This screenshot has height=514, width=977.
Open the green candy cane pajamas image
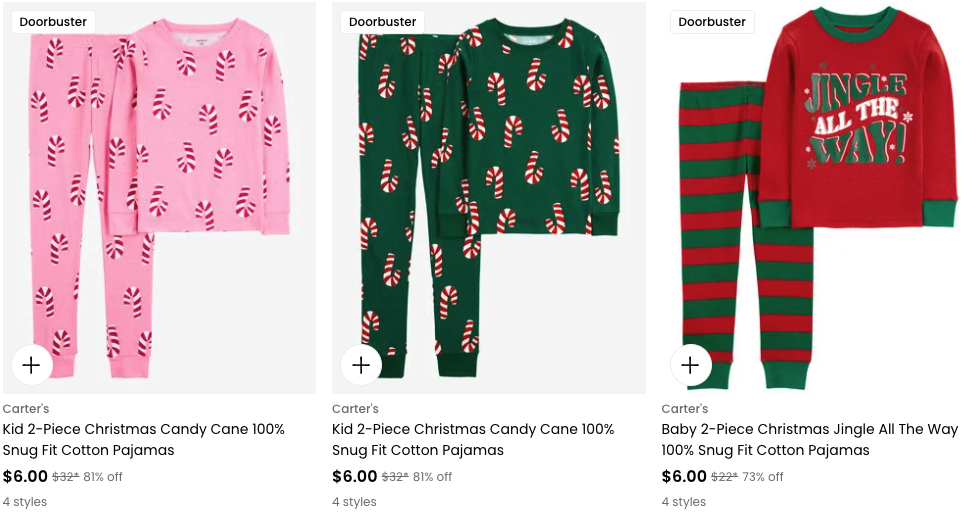pyautogui.click(x=489, y=200)
